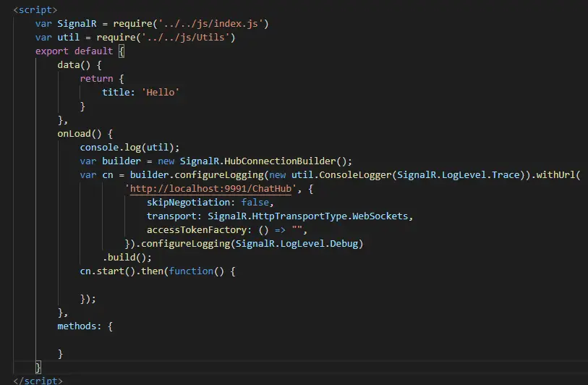The height and width of the screenshot is (385, 588).
Task: Click the 'export default' keyword line
Action: 74,51
